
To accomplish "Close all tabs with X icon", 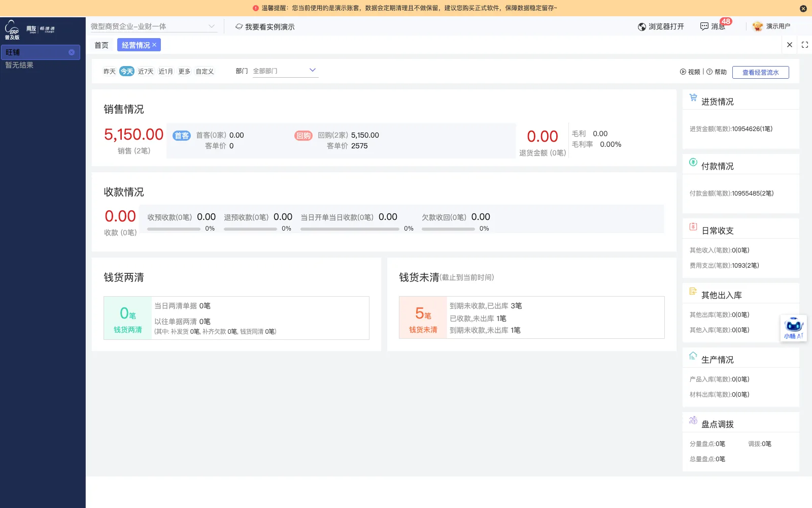I will (x=790, y=45).
